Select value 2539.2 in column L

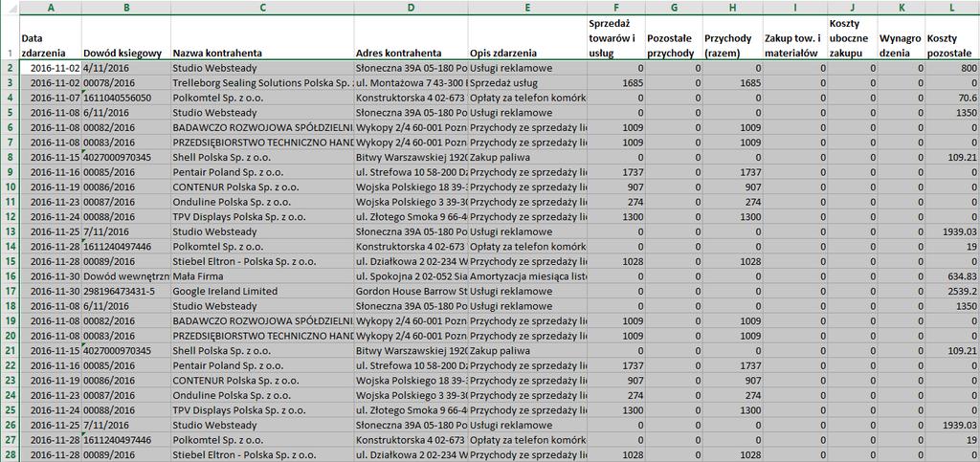(x=952, y=291)
